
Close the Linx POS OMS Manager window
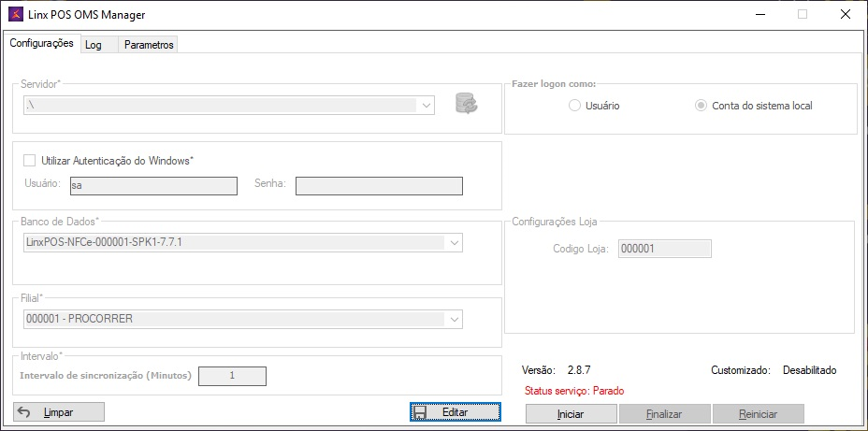point(845,15)
